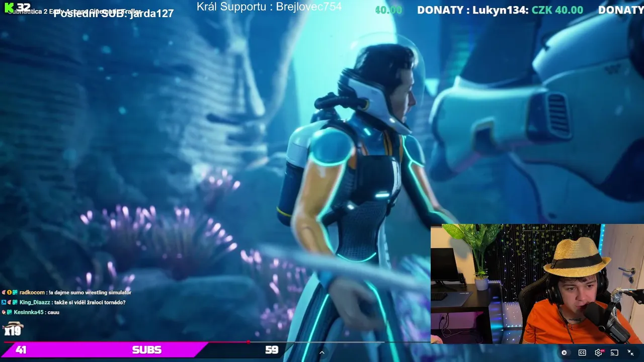Click the x19 combo emote icon
Viewport: 644px width, 362px height.
coord(13,330)
